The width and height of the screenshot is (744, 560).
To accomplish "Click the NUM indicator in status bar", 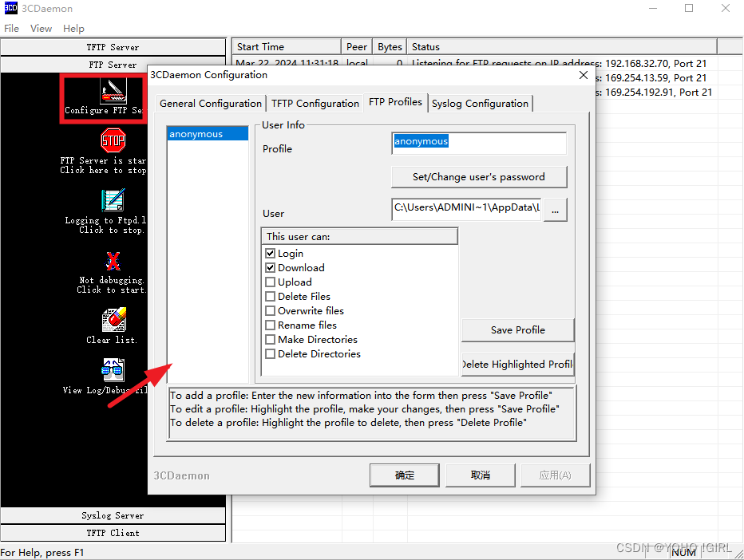I will click(684, 552).
